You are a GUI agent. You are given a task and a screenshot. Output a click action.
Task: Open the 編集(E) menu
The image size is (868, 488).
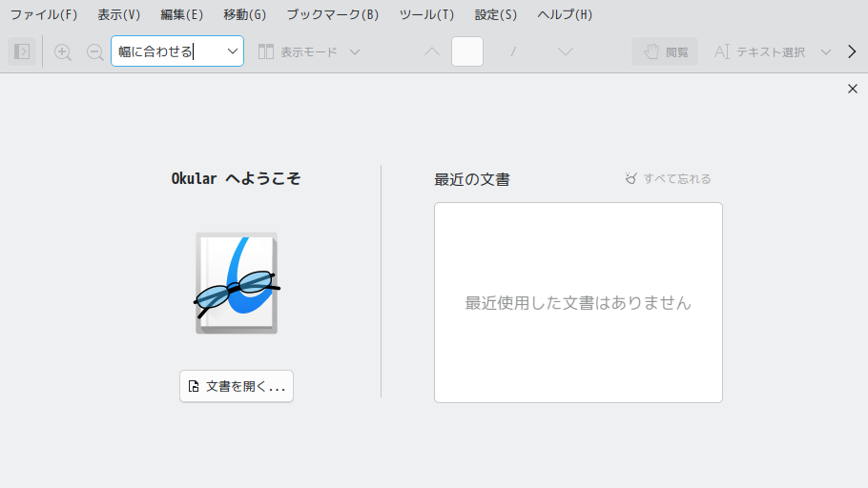(181, 14)
